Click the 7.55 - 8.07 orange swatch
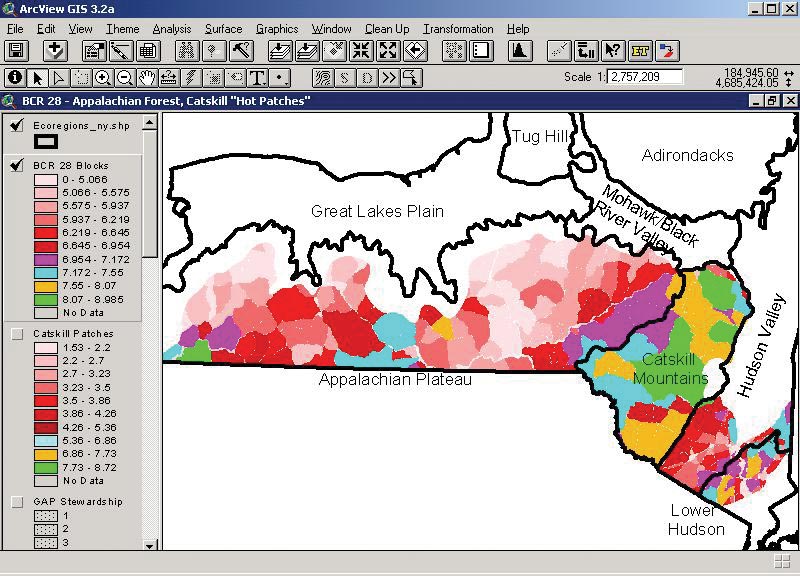Screen dimensions: 800x576 46,286
